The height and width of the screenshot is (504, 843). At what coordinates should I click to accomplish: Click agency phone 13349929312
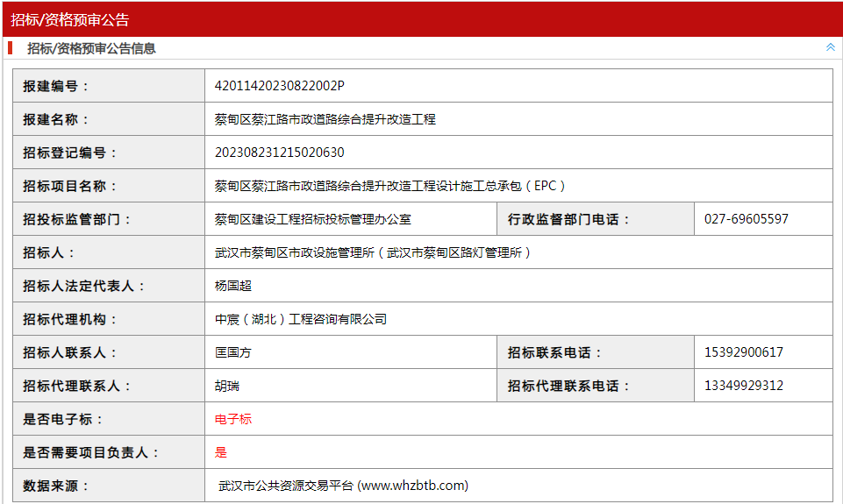point(744,386)
